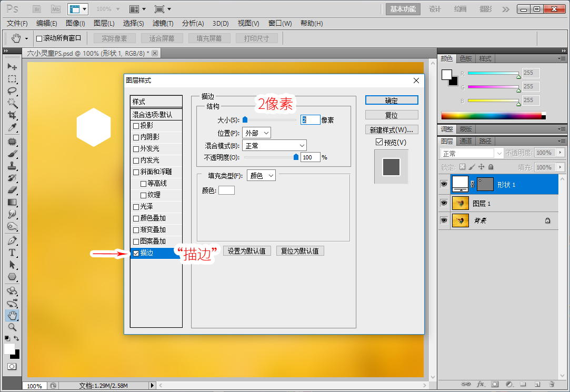The height and width of the screenshot is (392, 570).
Task: Select the Move tool
Action: 12,66
